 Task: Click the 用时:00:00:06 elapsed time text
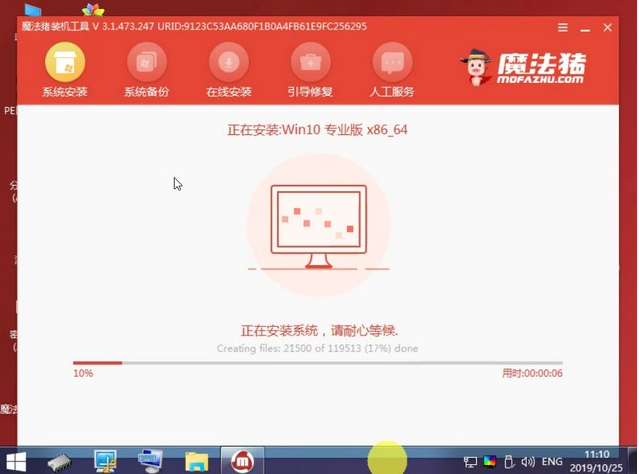pyautogui.click(x=532, y=373)
